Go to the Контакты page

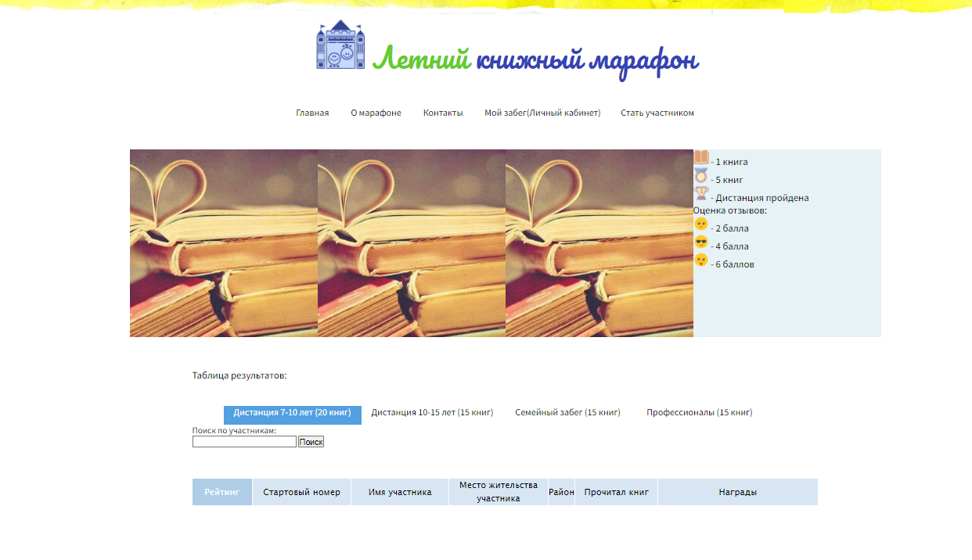tap(443, 113)
